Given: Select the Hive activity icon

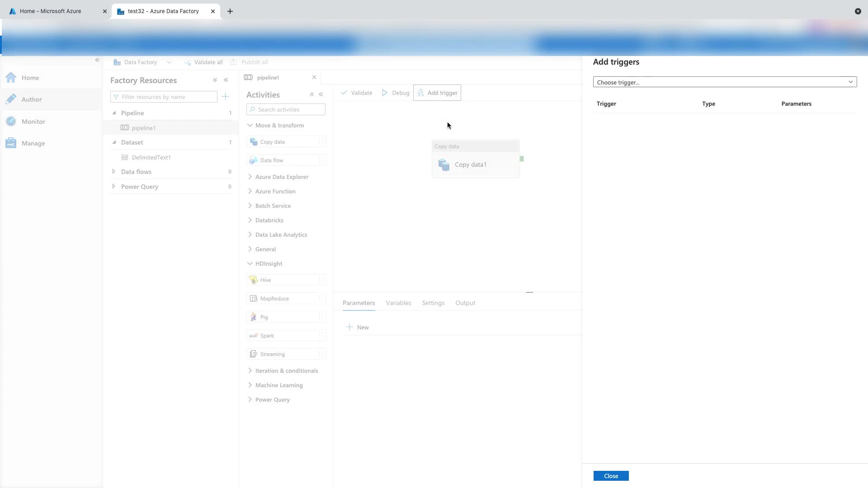Looking at the screenshot, I should pyautogui.click(x=254, y=280).
